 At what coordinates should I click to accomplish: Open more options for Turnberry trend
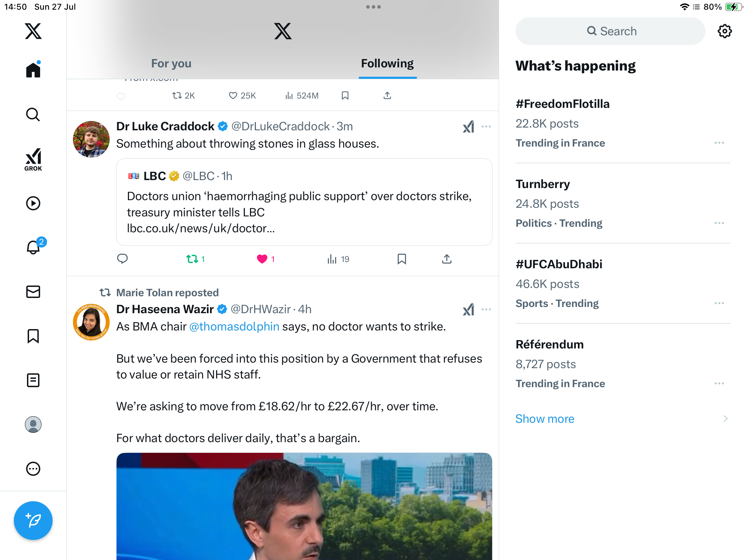coord(719,223)
